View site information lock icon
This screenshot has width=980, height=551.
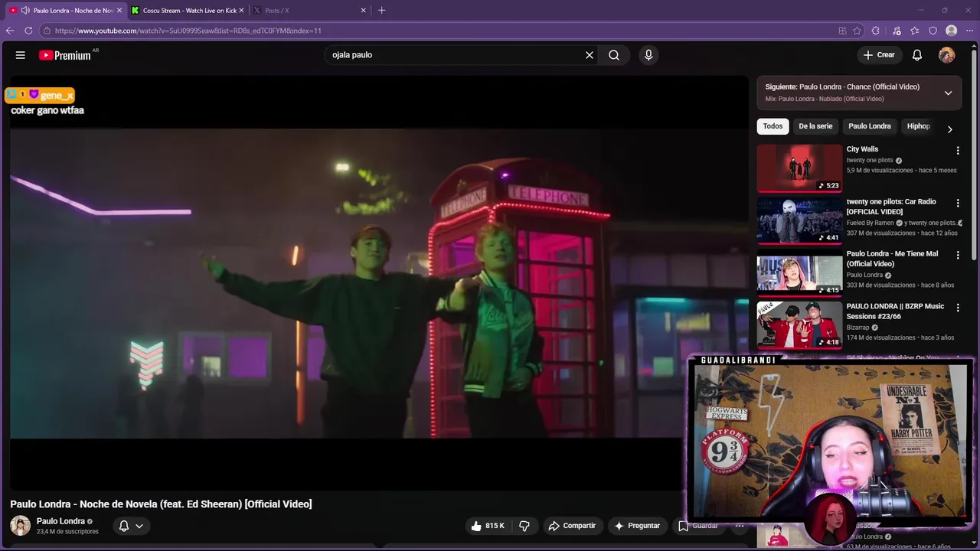[x=47, y=31]
